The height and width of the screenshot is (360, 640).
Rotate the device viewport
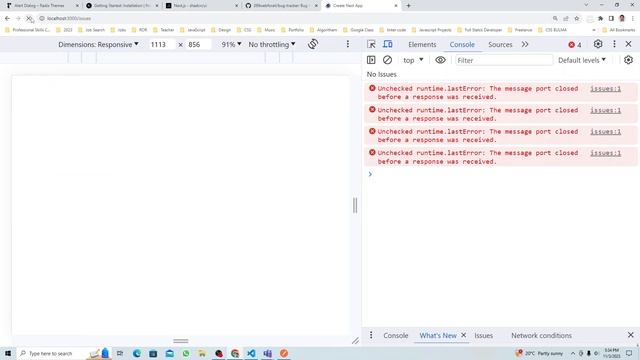pos(313,44)
